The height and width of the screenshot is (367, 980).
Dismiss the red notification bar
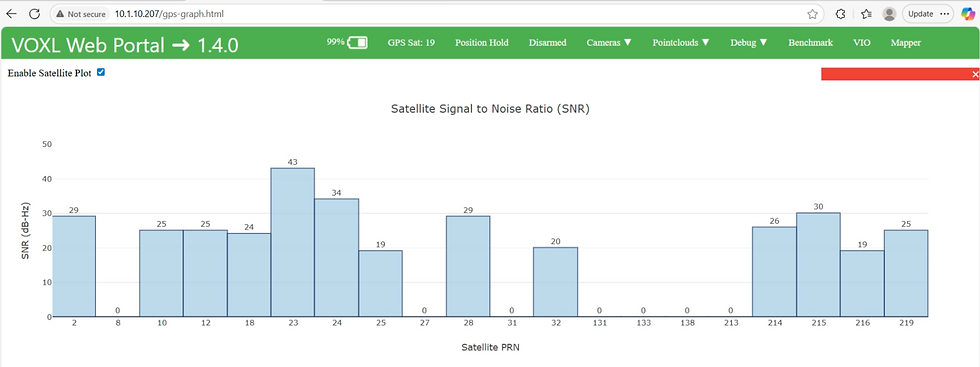[976, 74]
